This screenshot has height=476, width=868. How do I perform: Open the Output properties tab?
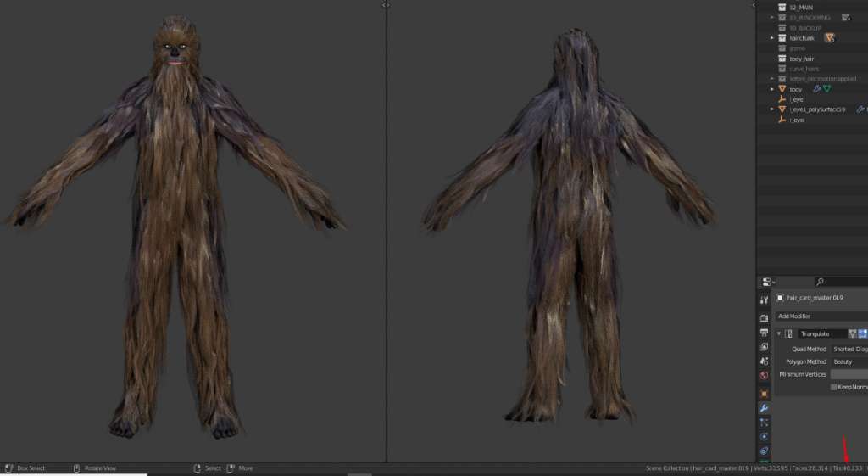tap(764, 333)
